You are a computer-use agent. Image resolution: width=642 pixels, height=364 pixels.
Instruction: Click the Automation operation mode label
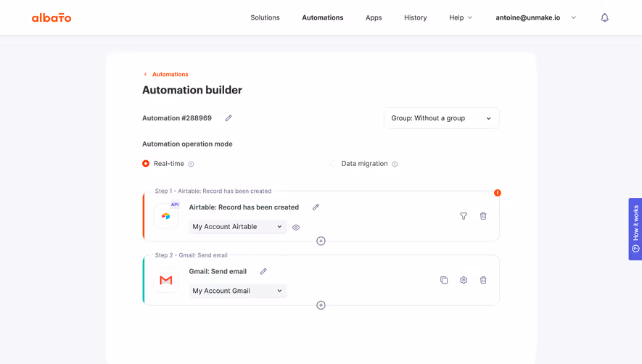187,144
